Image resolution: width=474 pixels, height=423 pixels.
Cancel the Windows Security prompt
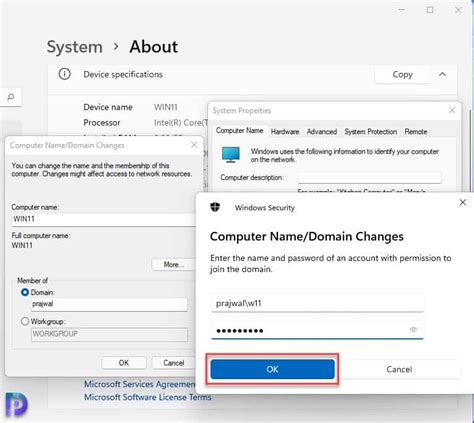click(x=399, y=369)
